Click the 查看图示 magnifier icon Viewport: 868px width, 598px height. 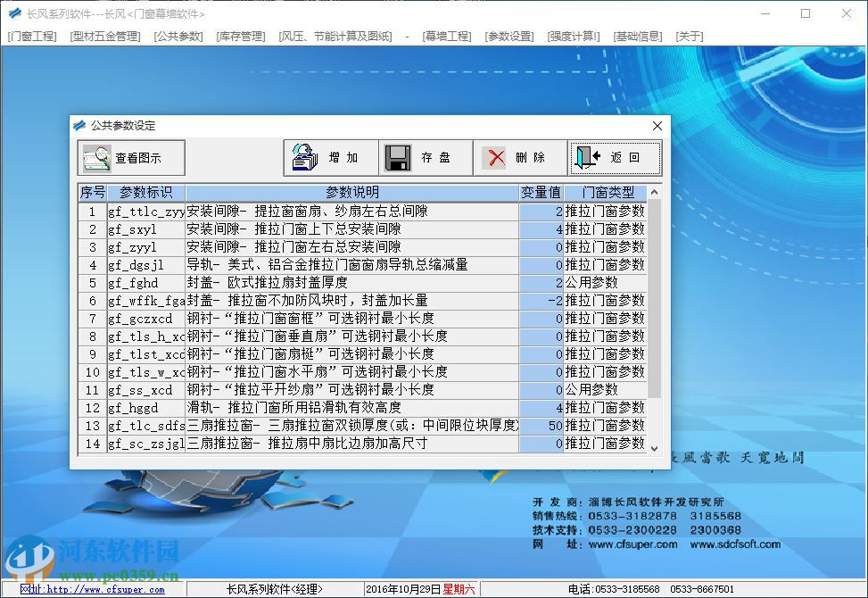pyautogui.click(x=98, y=157)
